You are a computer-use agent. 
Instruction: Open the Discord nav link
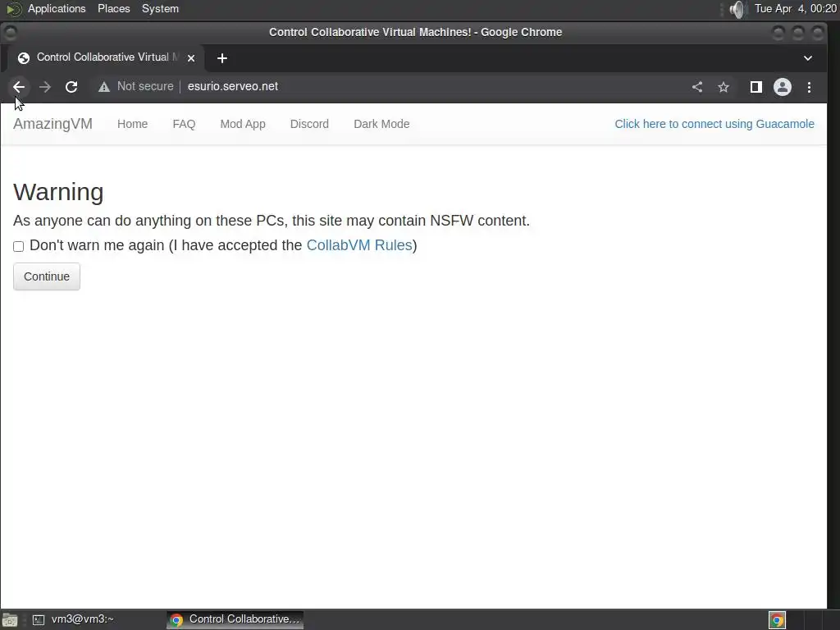coord(309,125)
